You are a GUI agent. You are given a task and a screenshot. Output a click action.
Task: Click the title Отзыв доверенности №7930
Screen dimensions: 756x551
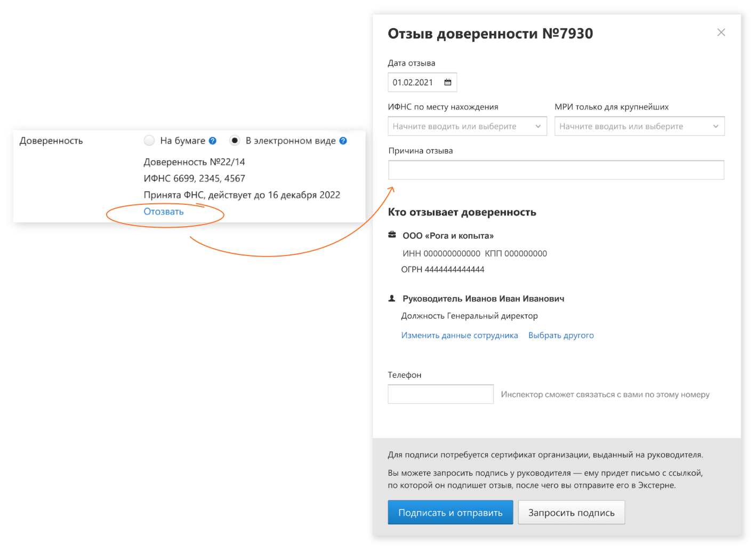coord(490,34)
